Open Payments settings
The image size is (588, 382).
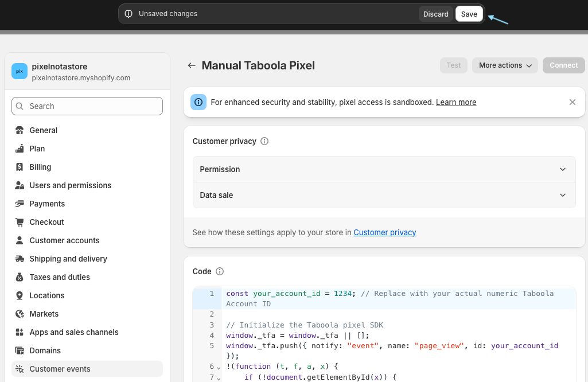pyautogui.click(x=87, y=204)
